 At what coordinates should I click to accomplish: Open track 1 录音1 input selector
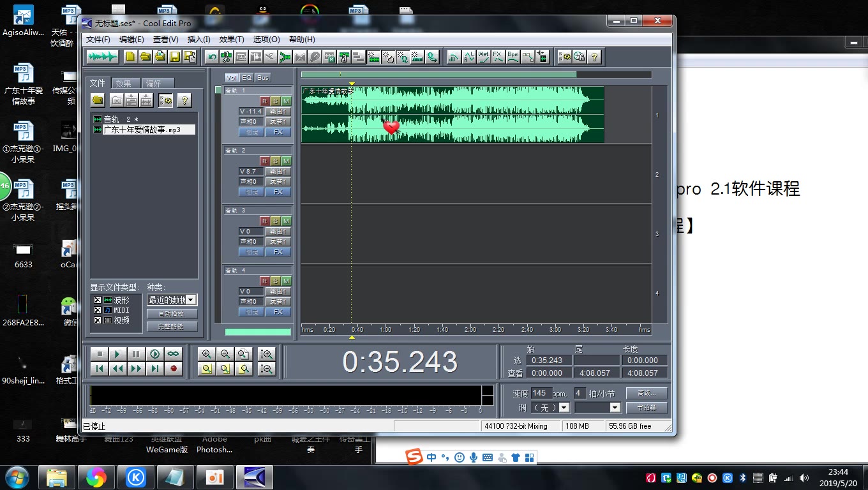pos(278,121)
